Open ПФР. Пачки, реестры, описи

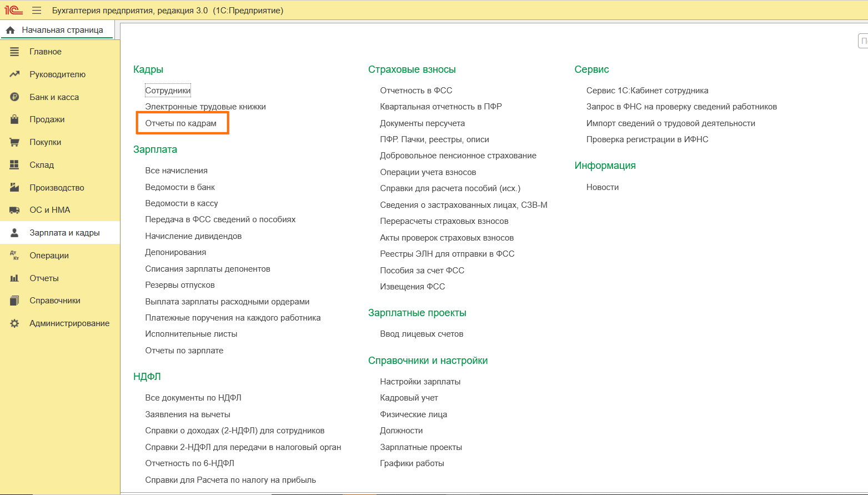pos(434,139)
